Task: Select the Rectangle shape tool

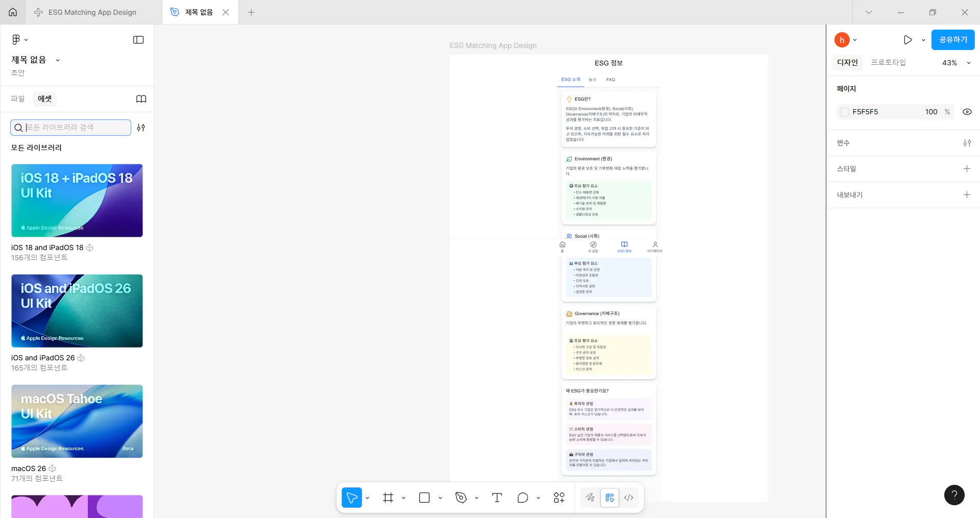Action: (424, 498)
